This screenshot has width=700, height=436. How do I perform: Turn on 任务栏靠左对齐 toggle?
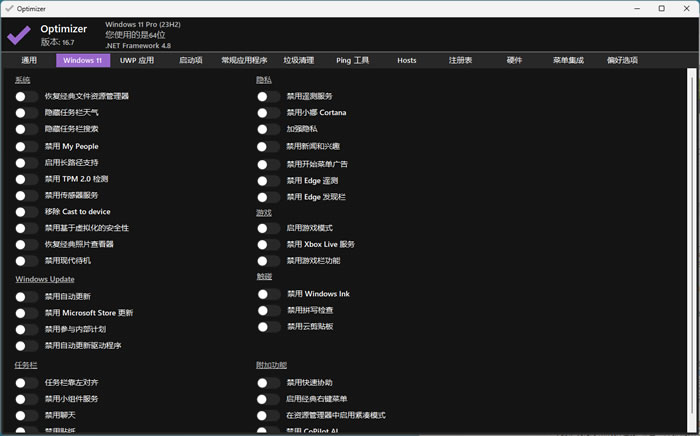pyautogui.click(x=27, y=382)
